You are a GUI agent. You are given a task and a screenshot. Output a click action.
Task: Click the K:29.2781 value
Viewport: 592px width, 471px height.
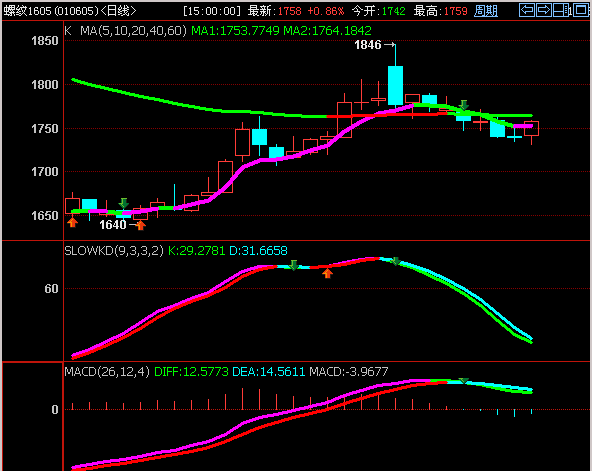pyautogui.click(x=196, y=251)
